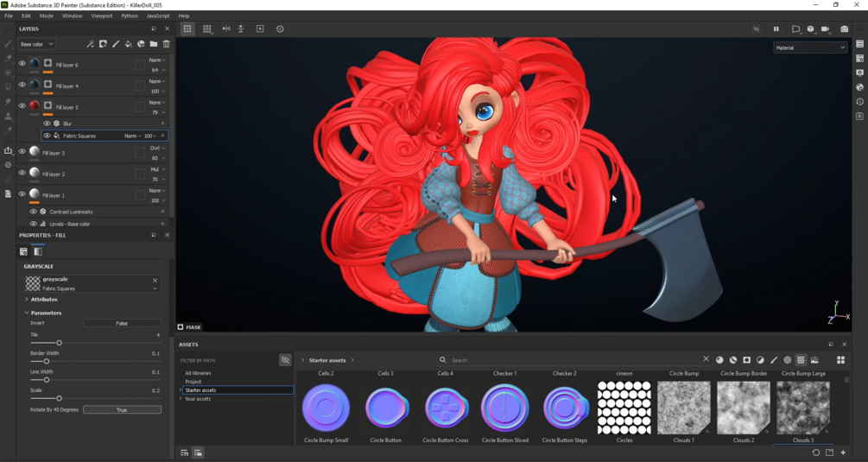Toggle visibility of Fill layer 5
The height and width of the screenshot is (462, 868).
coord(22,105)
